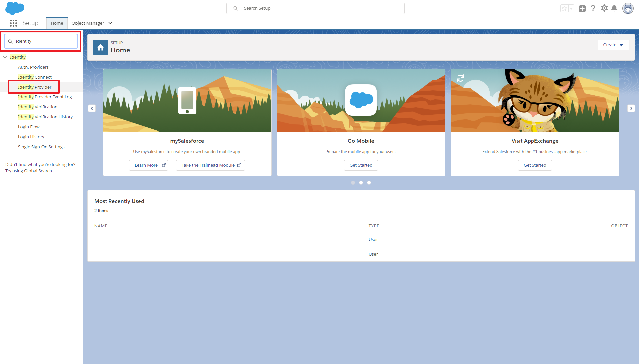
Task: Select the second carousel indicator dot
Action: click(x=361, y=183)
